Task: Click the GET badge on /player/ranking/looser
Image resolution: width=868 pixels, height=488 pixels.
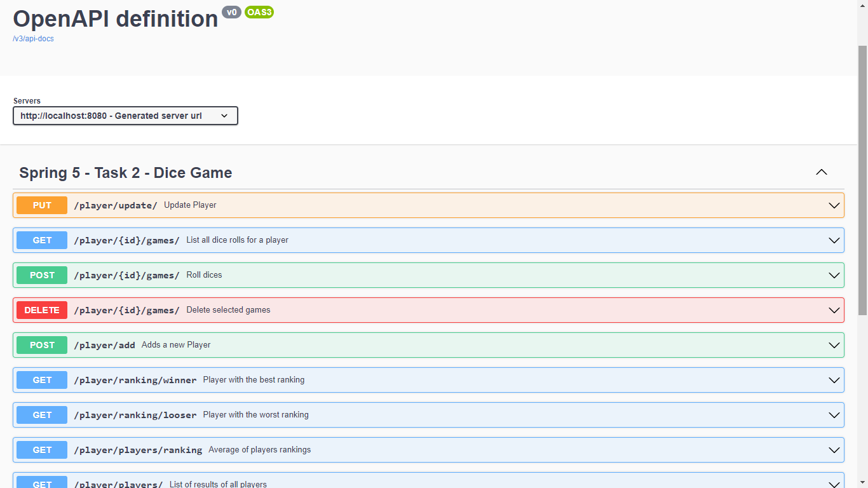Action: pyautogui.click(x=41, y=415)
